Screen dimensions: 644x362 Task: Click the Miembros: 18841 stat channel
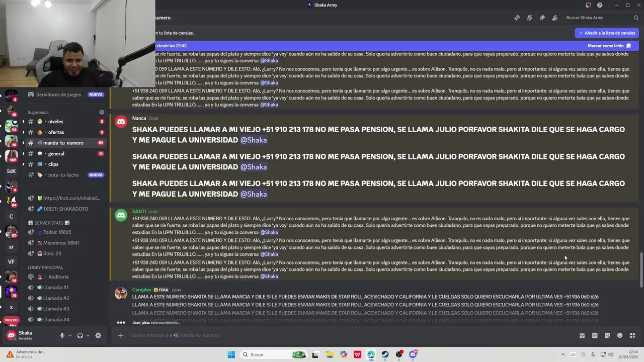coord(65,243)
